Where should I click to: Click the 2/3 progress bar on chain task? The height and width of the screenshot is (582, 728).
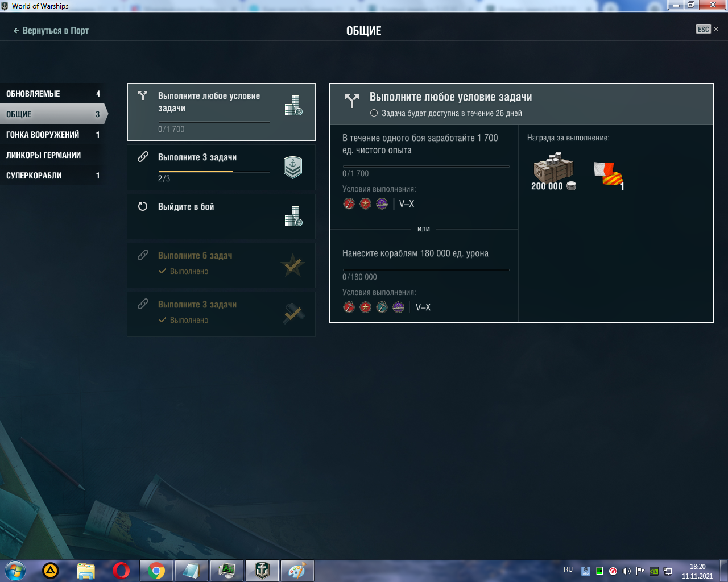tap(214, 171)
